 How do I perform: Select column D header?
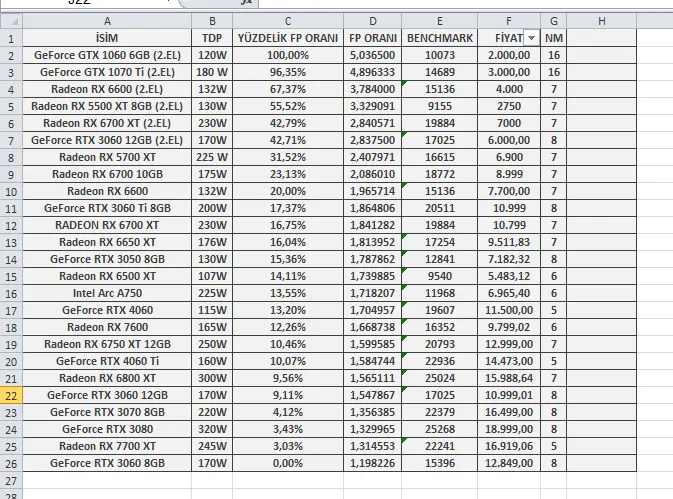coord(373,21)
